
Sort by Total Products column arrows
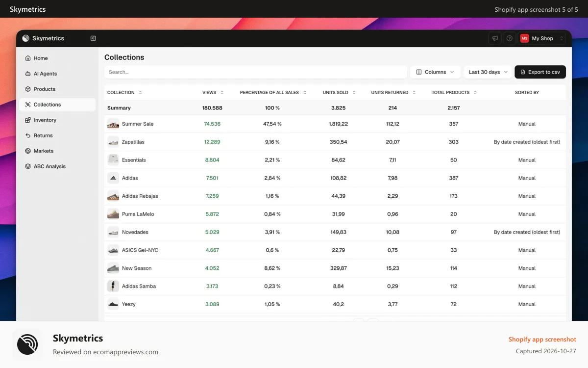[475, 92]
